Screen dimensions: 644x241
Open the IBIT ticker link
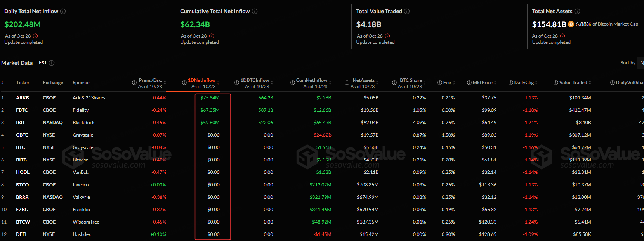21,123
